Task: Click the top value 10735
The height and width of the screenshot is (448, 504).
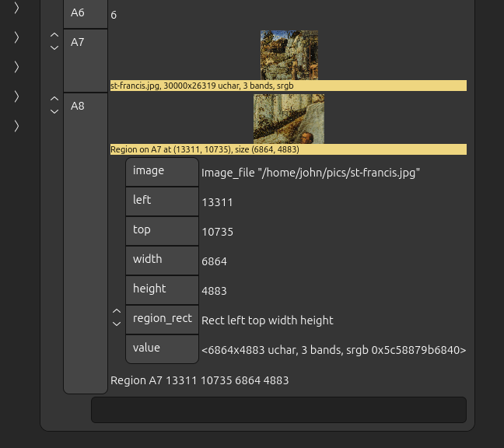Action: [217, 232]
